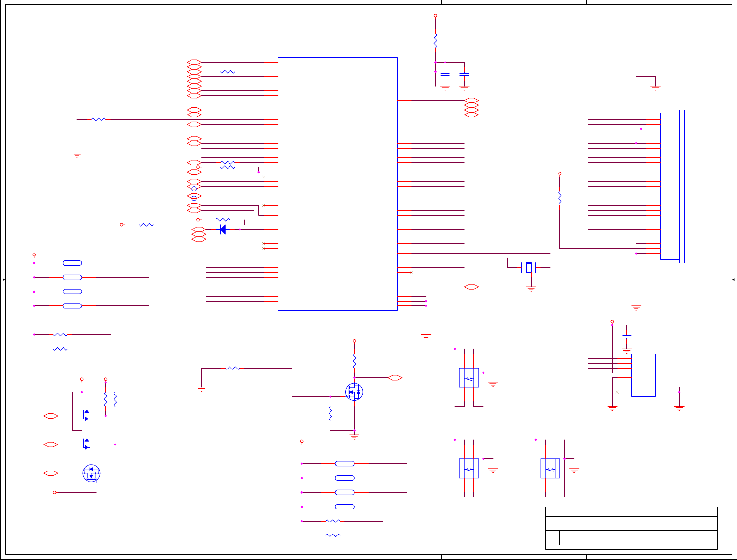Select the resistor beside the right connector
This screenshot has height=560, width=737.
click(x=559, y=198)
